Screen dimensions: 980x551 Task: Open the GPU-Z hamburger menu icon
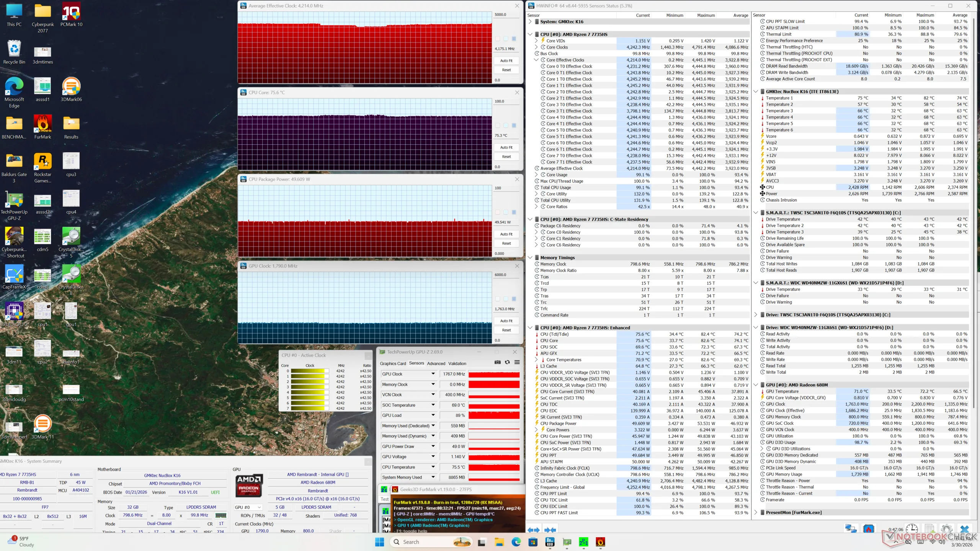coord(517,362)
